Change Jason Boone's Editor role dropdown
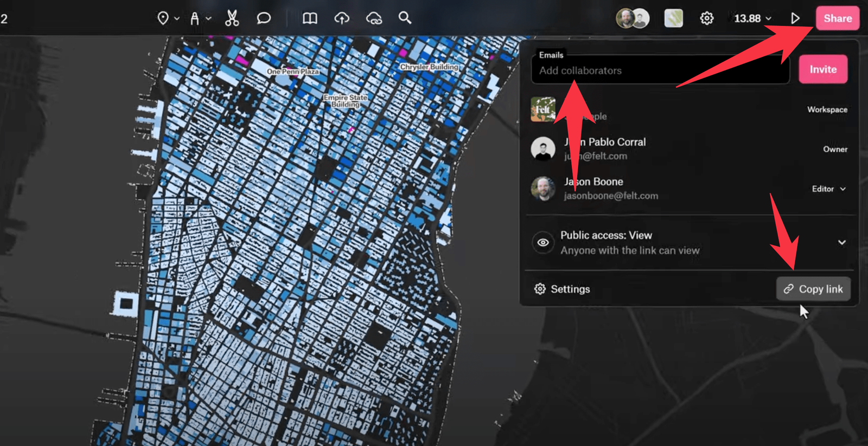 pos(828,189)
